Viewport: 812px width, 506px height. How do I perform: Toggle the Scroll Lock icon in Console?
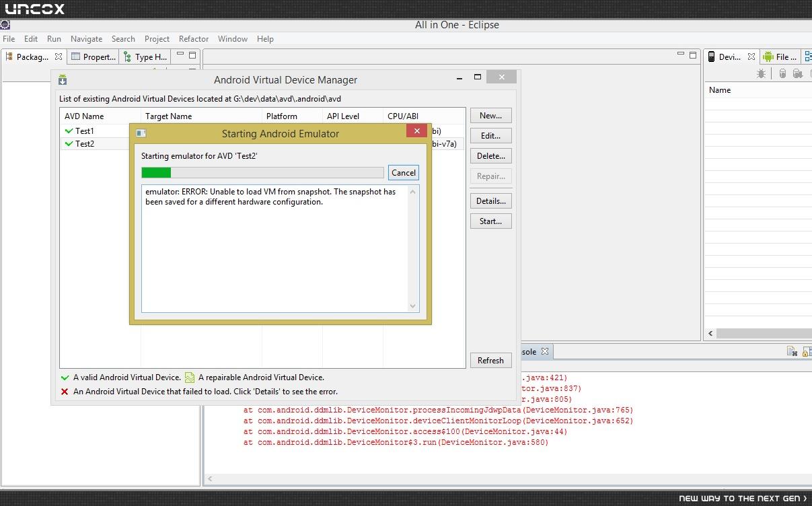pos(807,351)
